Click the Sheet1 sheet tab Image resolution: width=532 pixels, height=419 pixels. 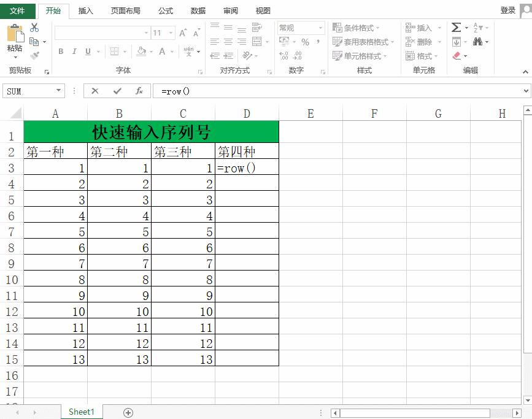tap(81, 412)
